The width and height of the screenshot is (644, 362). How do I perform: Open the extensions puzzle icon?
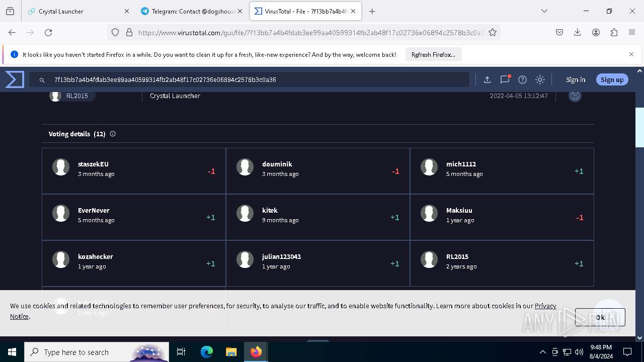[x=614, y=32]
